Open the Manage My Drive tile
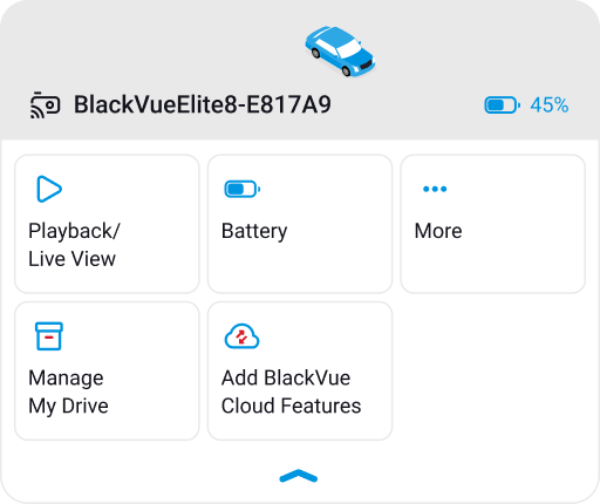 tap(107, 371)
